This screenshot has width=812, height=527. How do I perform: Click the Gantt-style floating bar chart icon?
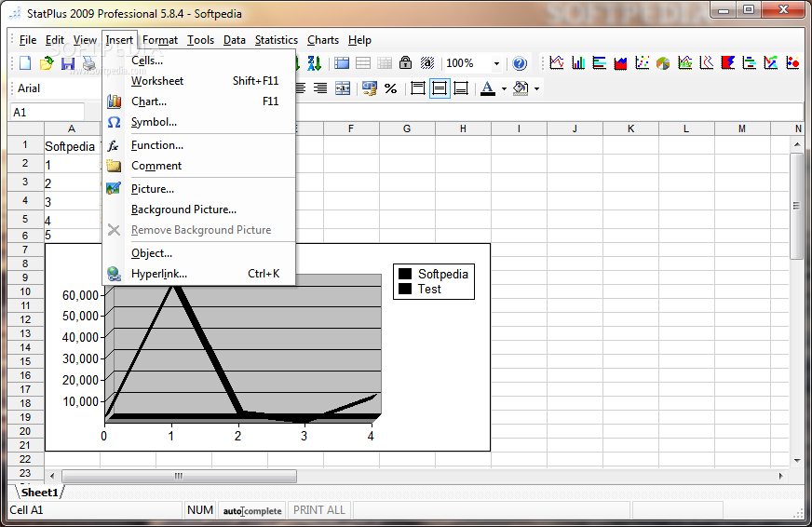point(750,62)
